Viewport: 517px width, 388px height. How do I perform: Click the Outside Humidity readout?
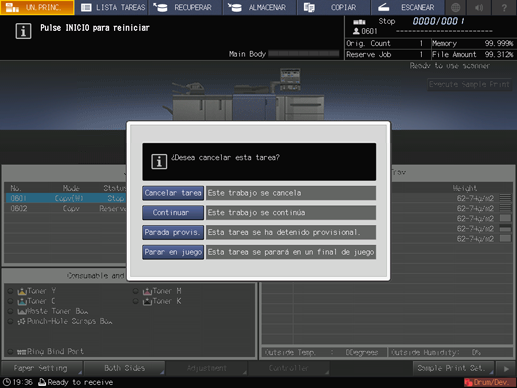point(450,352)
